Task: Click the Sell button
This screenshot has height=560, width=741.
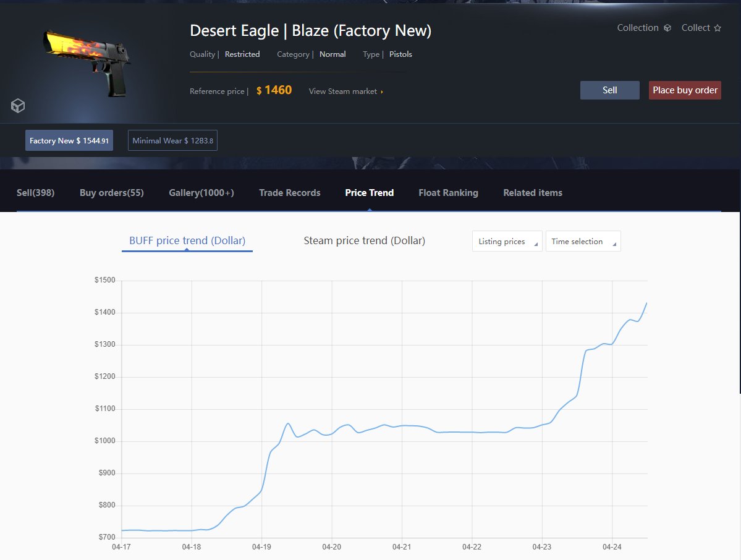Action: coord(609,90)
